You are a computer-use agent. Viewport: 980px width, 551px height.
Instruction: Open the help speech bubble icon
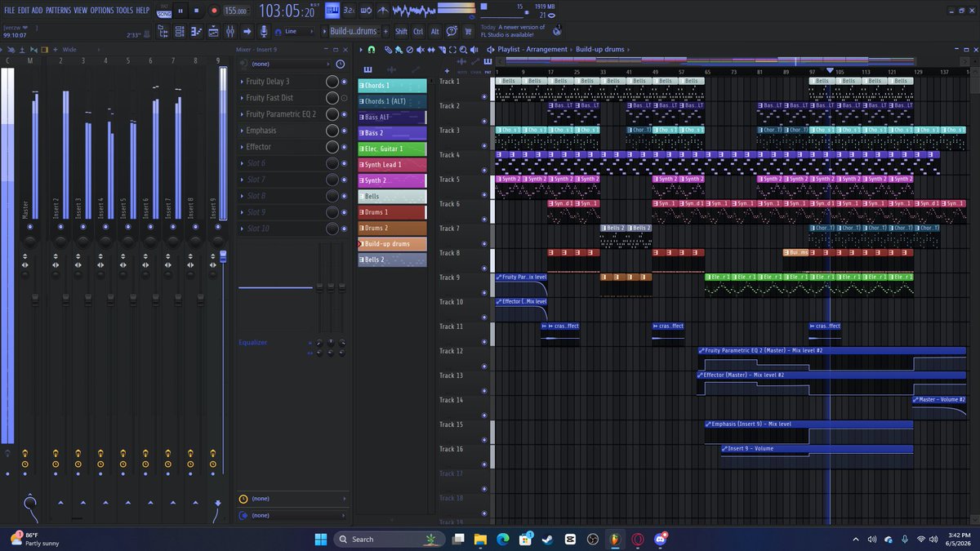pos(452,31)
